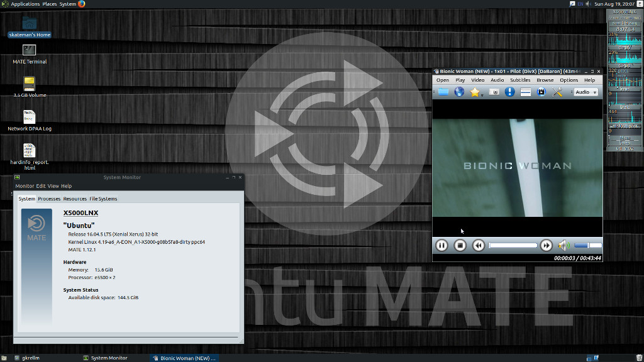Screen dimensions: 644x362
Task: Open the Help menu in System Monitor
Action: tap(66, 186)
